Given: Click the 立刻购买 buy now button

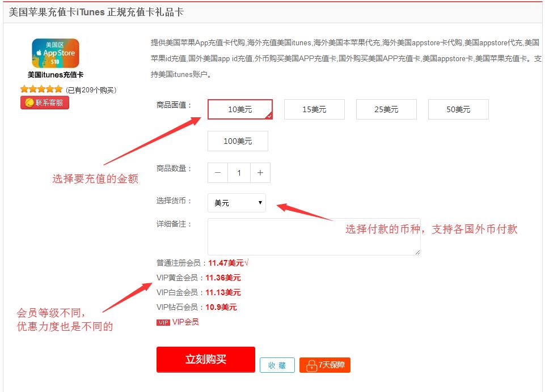Looking at the screenshot, I should coord(206,359).
